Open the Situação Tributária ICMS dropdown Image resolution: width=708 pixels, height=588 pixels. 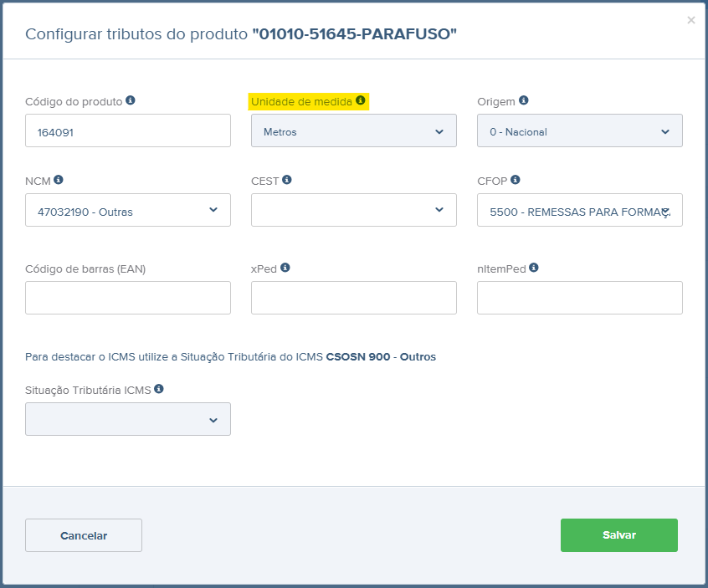pos(127,420)
